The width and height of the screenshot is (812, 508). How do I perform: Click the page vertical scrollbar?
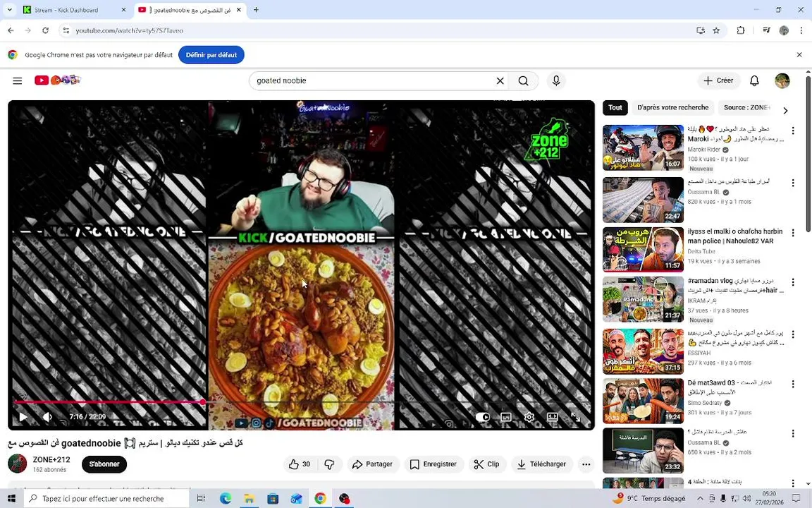pos(808,155)
